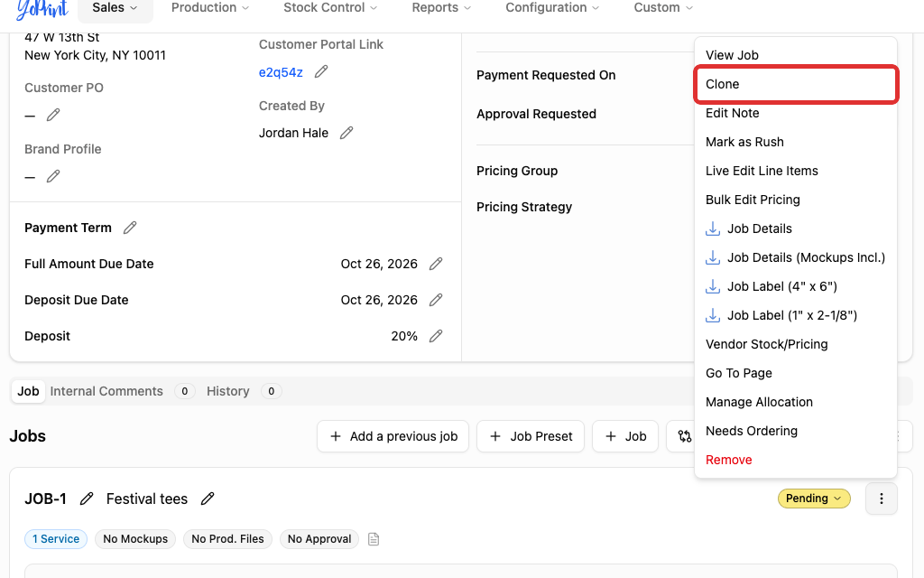Click the New York City, NY 10011 address

click(x=95, y=55)
